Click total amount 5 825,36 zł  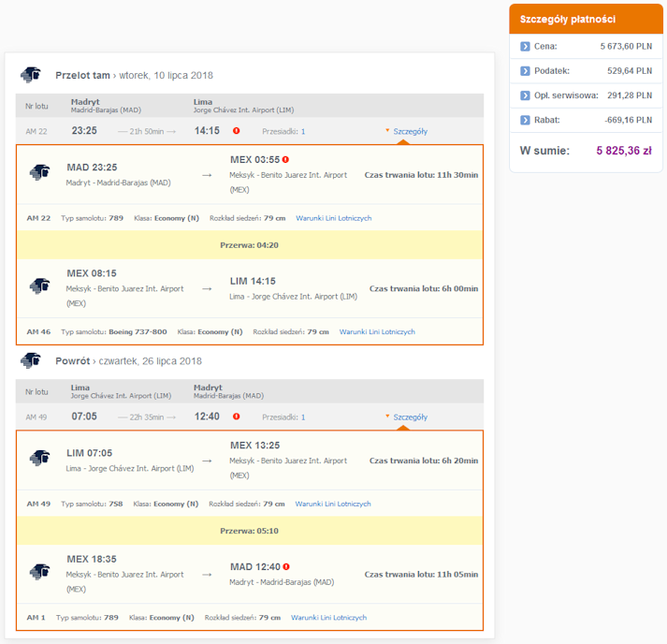624,151
